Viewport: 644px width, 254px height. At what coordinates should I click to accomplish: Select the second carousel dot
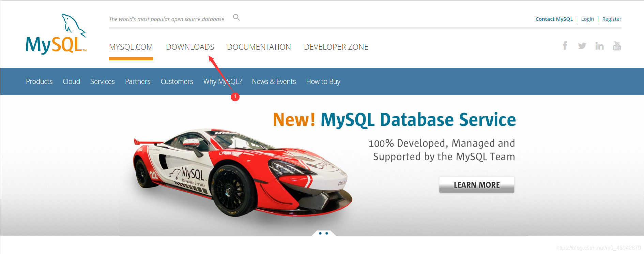coord(327,233)
